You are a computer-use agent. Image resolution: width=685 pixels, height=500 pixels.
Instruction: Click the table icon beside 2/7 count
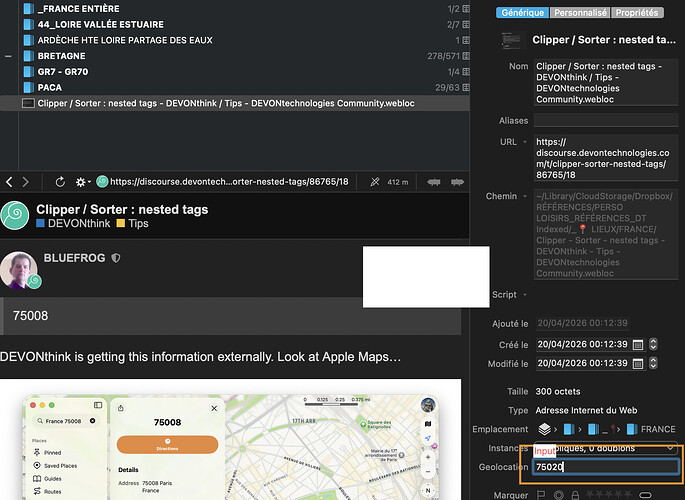[x=466, y=24]
